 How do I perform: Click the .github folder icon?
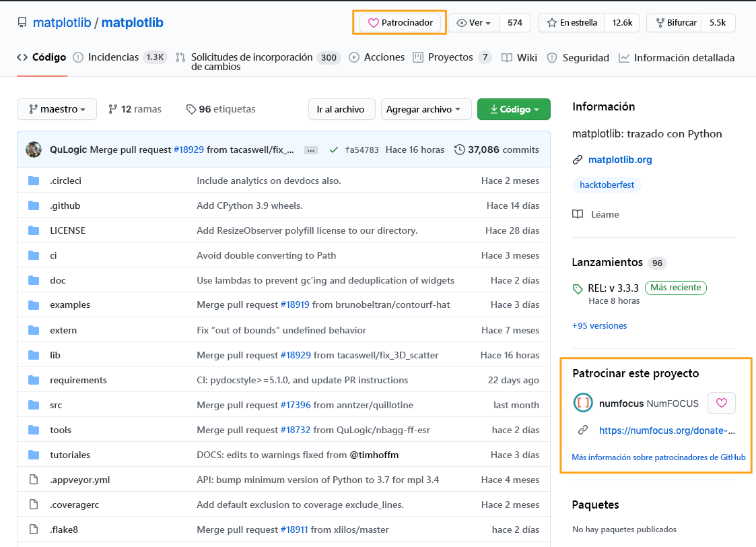[x=34, y=205]
